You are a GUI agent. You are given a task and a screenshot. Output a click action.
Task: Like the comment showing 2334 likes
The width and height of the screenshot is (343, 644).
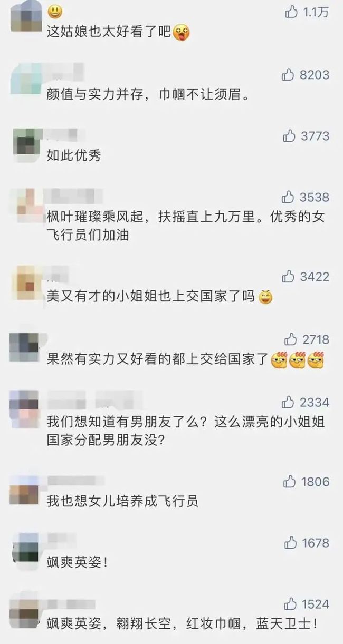288,402
